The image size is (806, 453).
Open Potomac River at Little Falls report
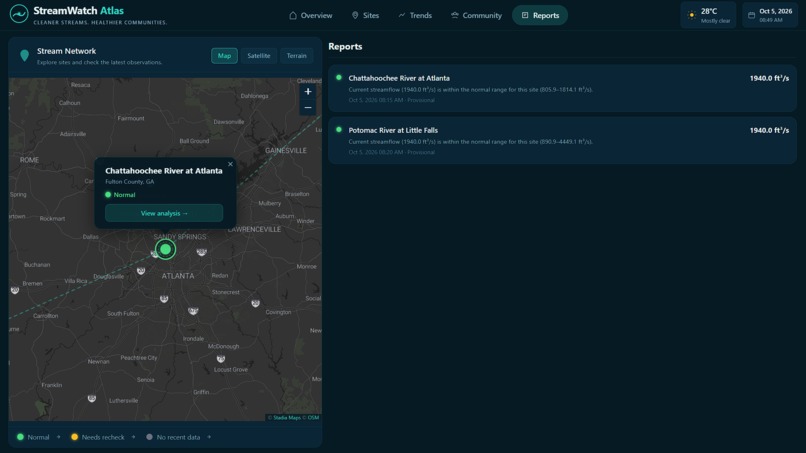click(x=562, y=140)
